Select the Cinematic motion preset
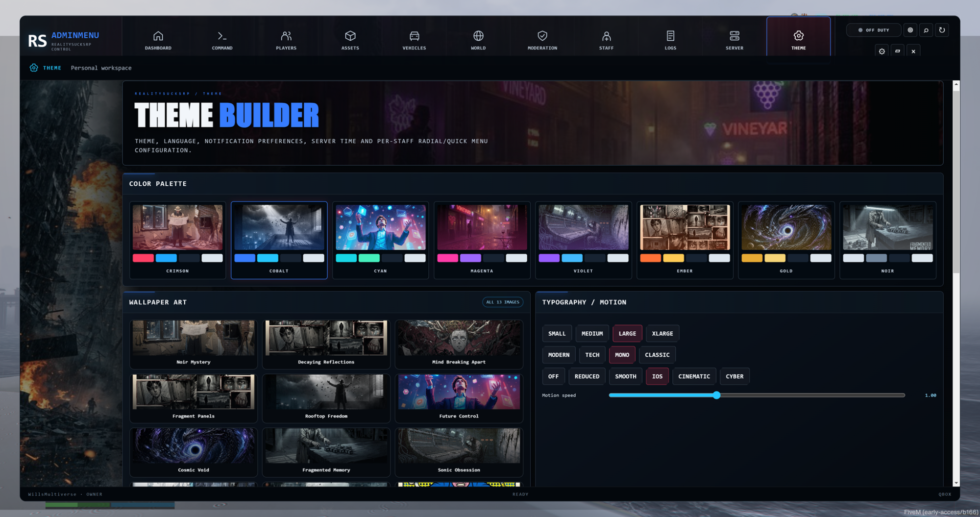This screenshot has height=517, width=980. click(x=694, y=376)
